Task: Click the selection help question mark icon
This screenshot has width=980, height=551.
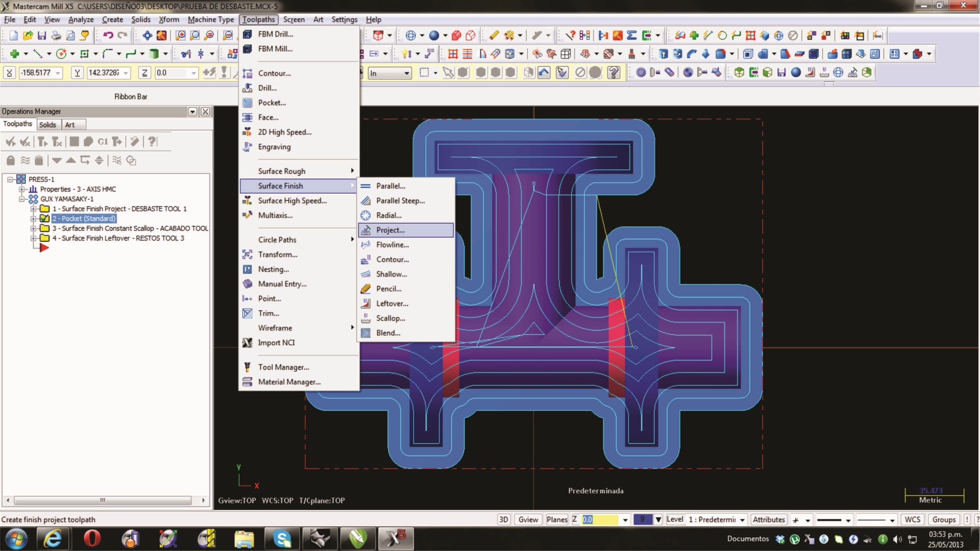Action: 614,72
